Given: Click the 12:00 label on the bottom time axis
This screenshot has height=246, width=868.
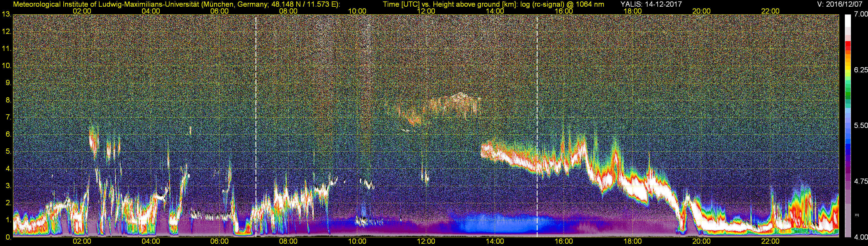Looking at the screenshot, I should point(426,241).
